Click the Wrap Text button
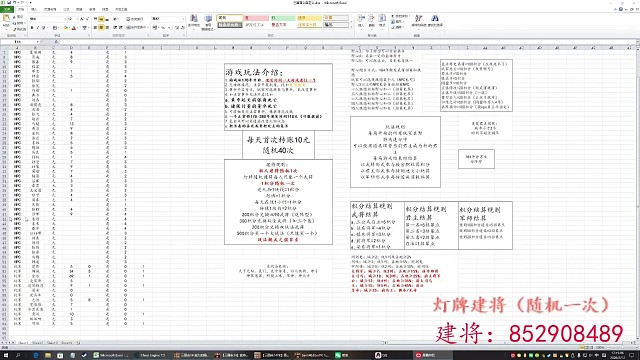The width and height of the screenshot is (640, 360). [x=135, y=19]
